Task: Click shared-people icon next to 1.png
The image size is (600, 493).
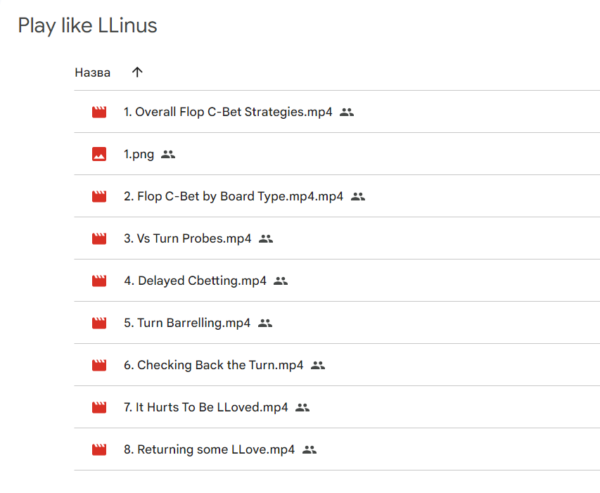Action: (x=168, y=154)
